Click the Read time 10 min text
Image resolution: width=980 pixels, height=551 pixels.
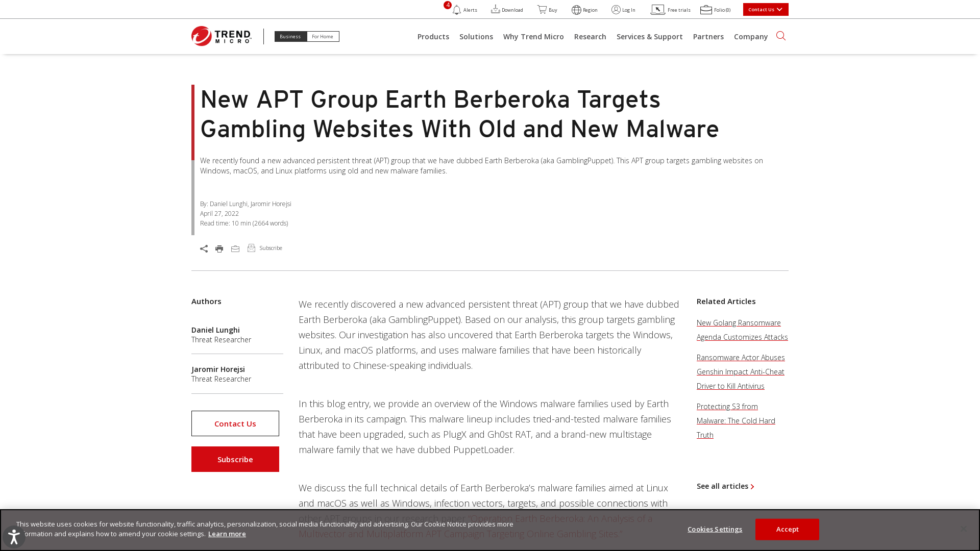tap(244, 223)
